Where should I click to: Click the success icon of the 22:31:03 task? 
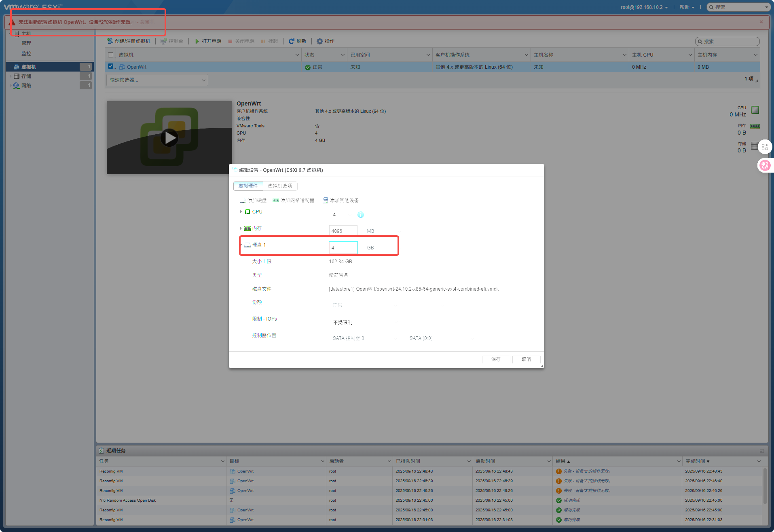coord(559,520)
